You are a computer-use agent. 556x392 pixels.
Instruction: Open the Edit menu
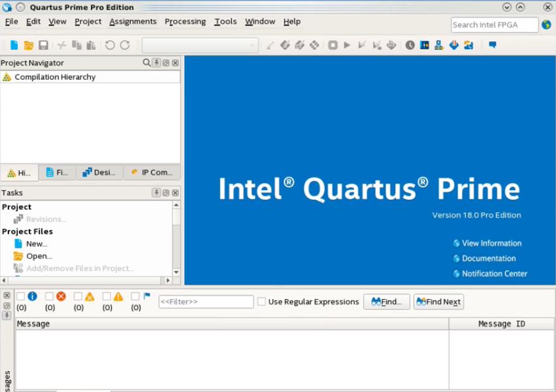(x=33, y=22)
